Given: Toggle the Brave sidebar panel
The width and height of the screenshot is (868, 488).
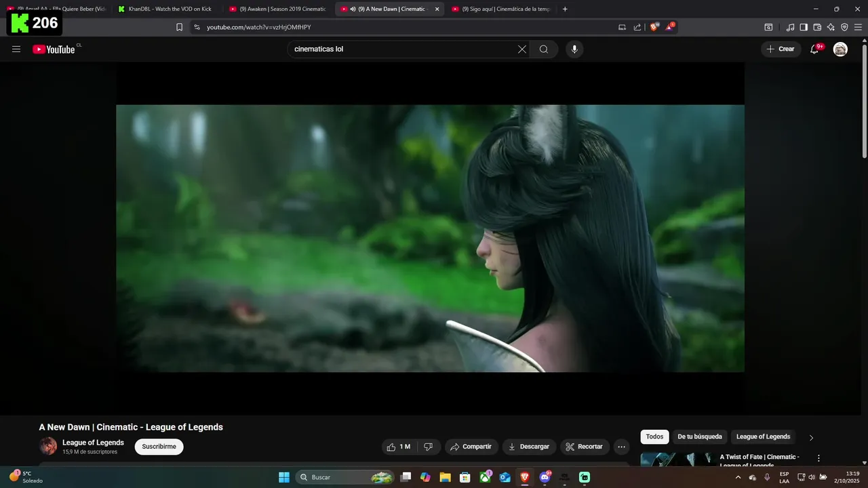Looking at the screenshot, I should pos(804,27).
